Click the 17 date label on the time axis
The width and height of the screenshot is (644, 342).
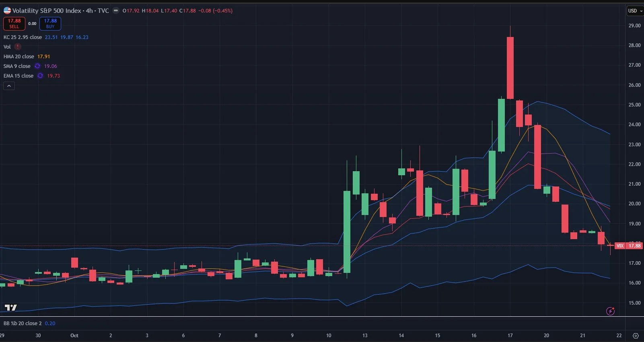[510, 335]
